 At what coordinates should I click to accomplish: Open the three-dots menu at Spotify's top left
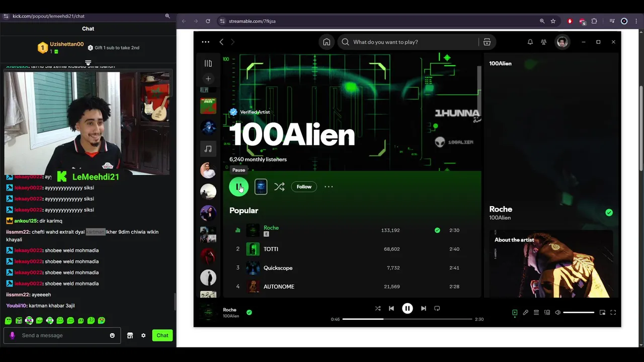[x=205, y=42]
